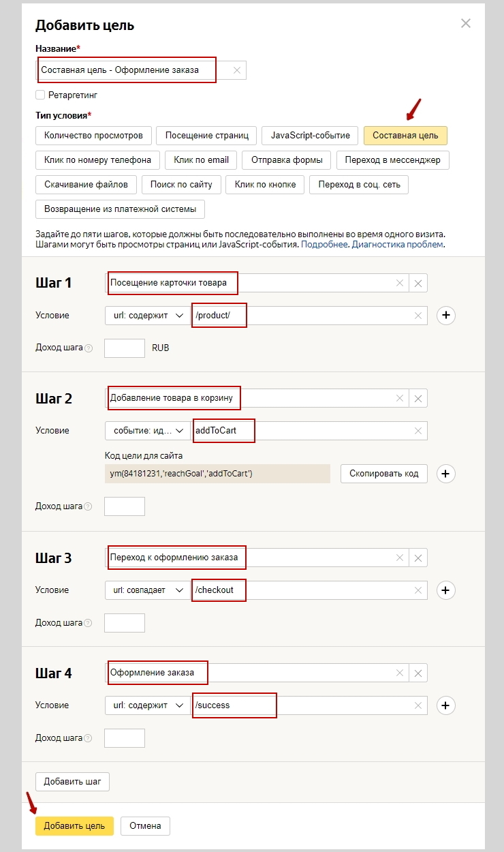Click plus button next to Скопировать код

(445, 474)
